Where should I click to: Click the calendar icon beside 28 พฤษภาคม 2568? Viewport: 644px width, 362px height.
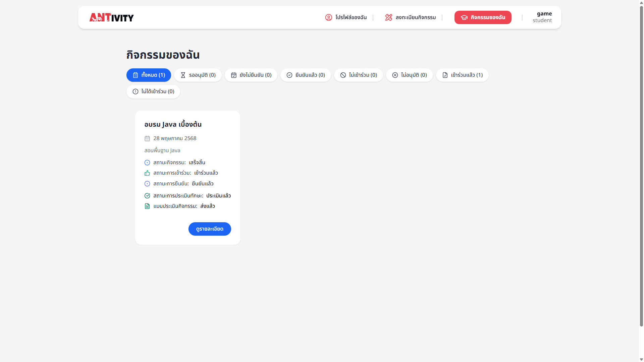pyautogui.click(x=147, y=138)
